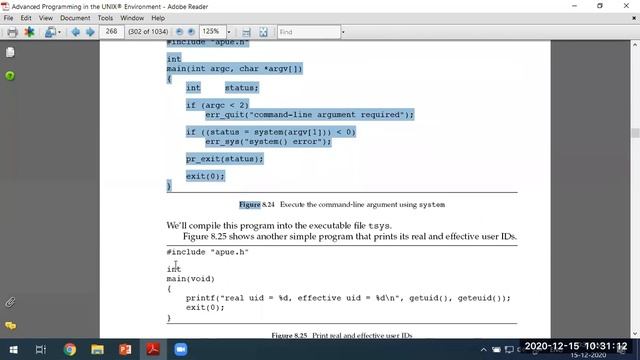
Task: Click the scroll up arrow of document scrollbar
Action: 635,44
